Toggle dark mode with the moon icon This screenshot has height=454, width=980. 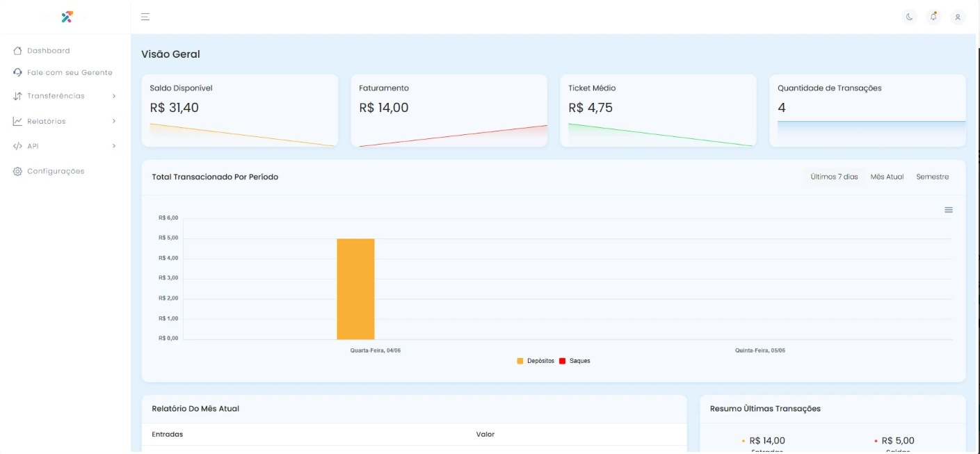909,17
